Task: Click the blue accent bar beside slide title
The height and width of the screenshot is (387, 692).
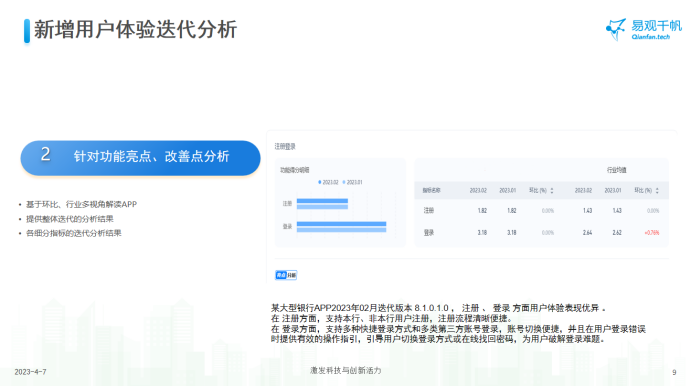Action: pyautogui.click(x=27, y=31)
